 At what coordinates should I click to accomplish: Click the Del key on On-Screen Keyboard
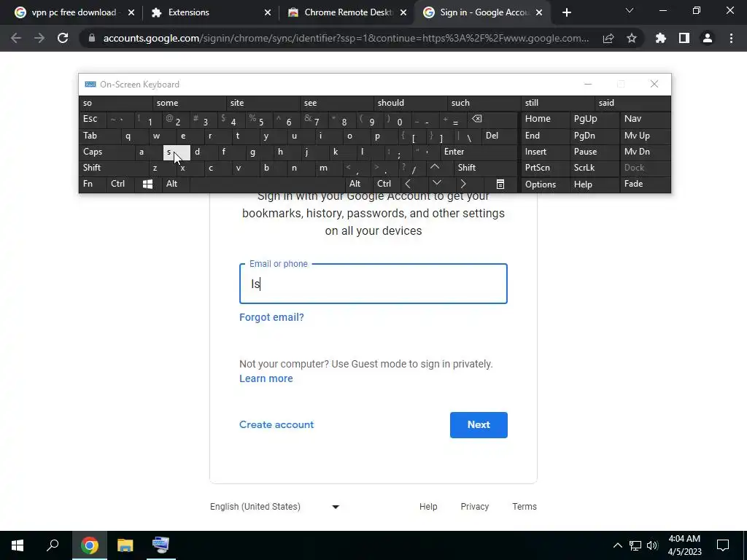click(499, 136)
